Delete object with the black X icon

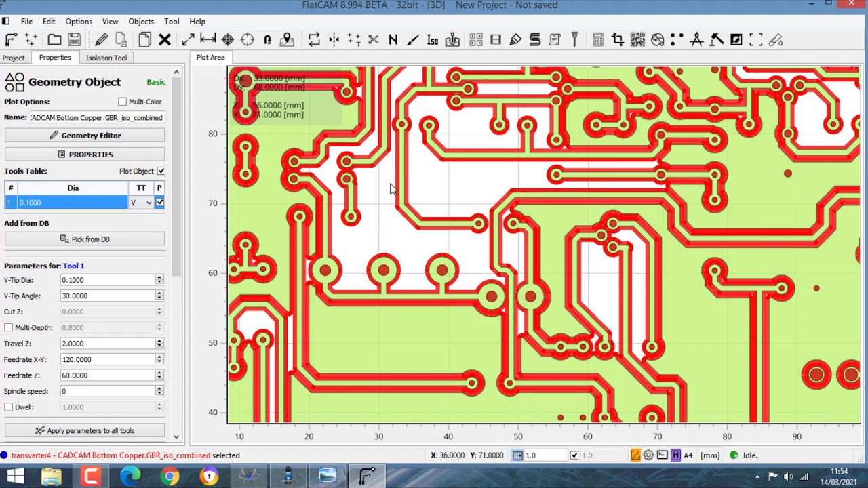coord(165,40)
